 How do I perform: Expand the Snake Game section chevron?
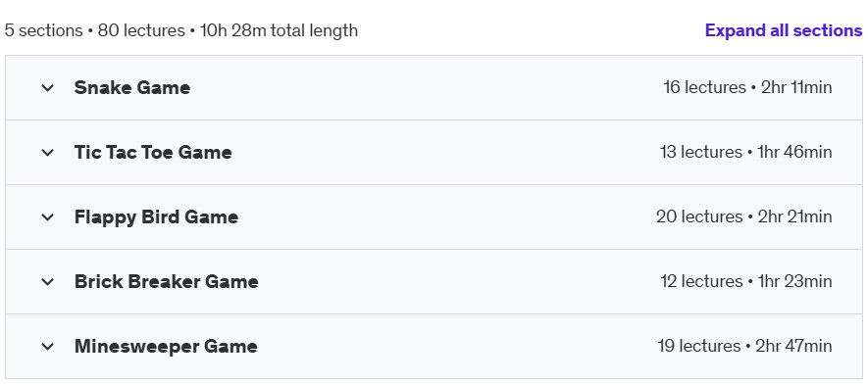pyautogui.click(x=48, y=88)
